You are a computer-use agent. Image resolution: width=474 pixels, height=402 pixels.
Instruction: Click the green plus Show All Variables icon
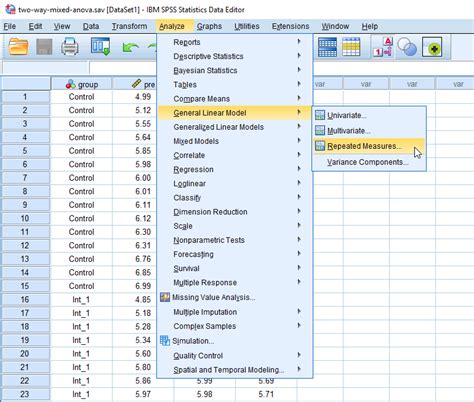pos(432,47)
